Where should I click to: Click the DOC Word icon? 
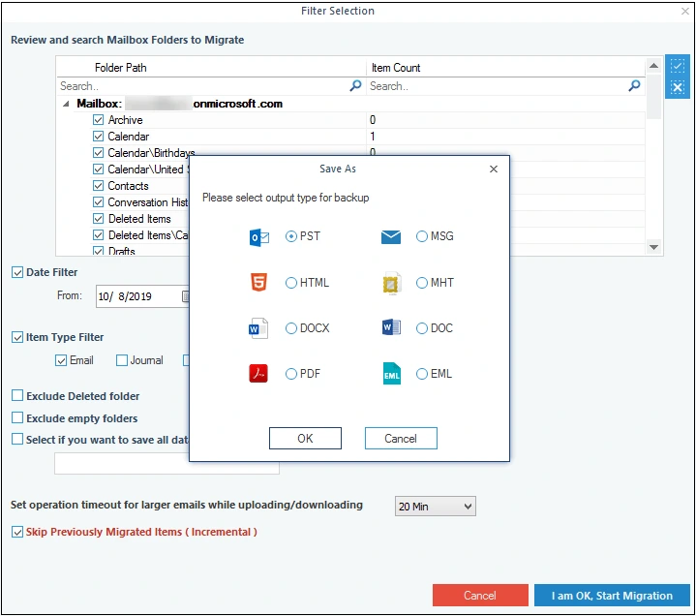(391, 327)
